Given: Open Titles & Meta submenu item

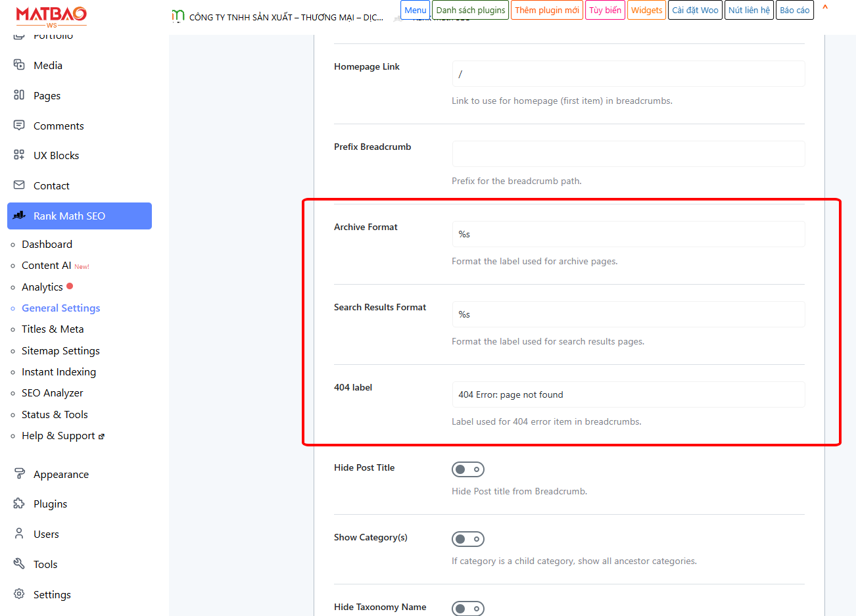Looking at the screenshot, I should [x=53, y=329].
